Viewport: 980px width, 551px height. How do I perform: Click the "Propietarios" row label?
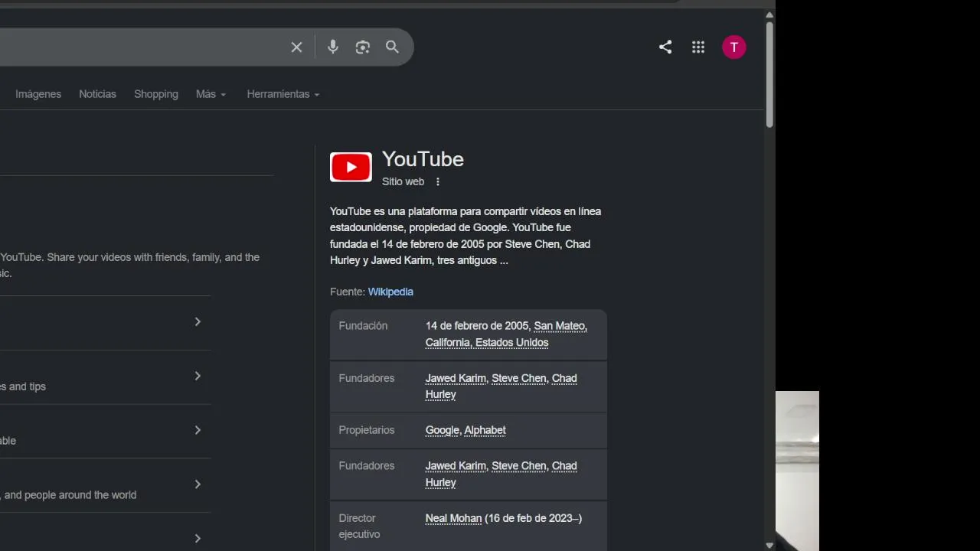[x=367, y=430]
